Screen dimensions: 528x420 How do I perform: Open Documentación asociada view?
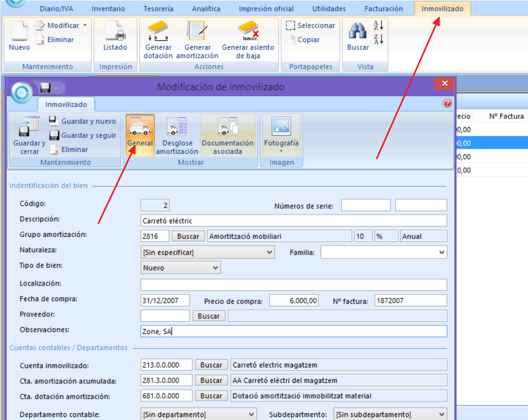(x=227, y=129)
